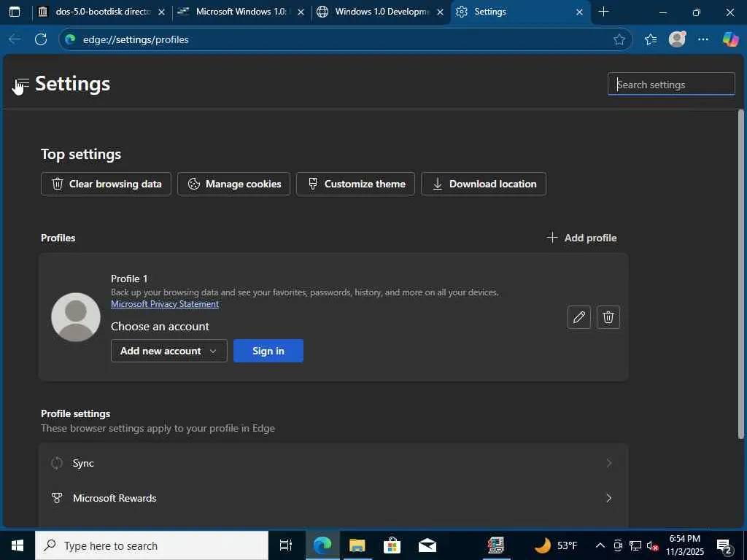The width and height of the screenshot is (747, 560).
Task: Add this page to favorites star
Action: coord(619,39)
